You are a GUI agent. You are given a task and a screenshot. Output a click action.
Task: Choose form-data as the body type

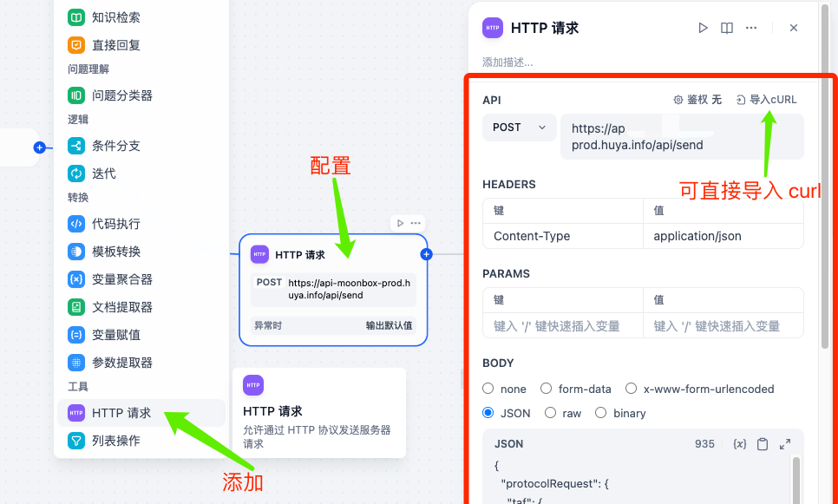click(547, 389)
